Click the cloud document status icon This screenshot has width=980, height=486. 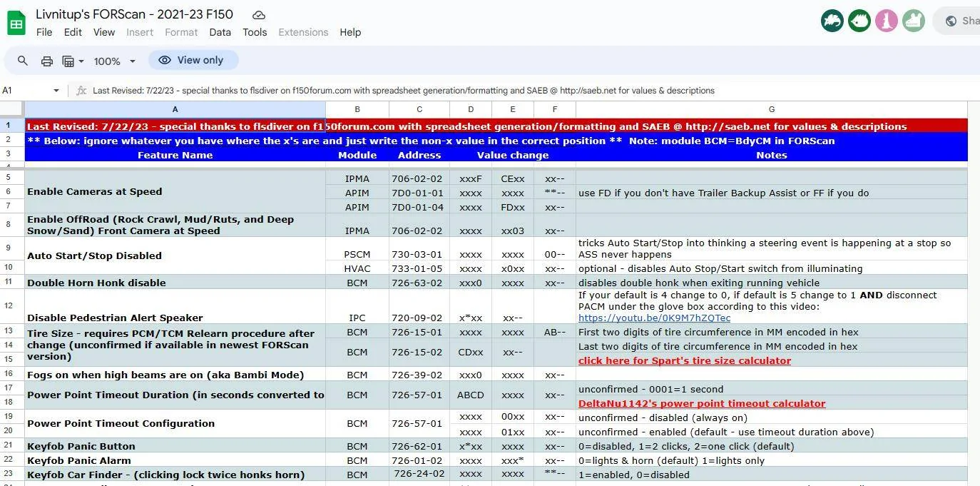click(x=259, y=14)
